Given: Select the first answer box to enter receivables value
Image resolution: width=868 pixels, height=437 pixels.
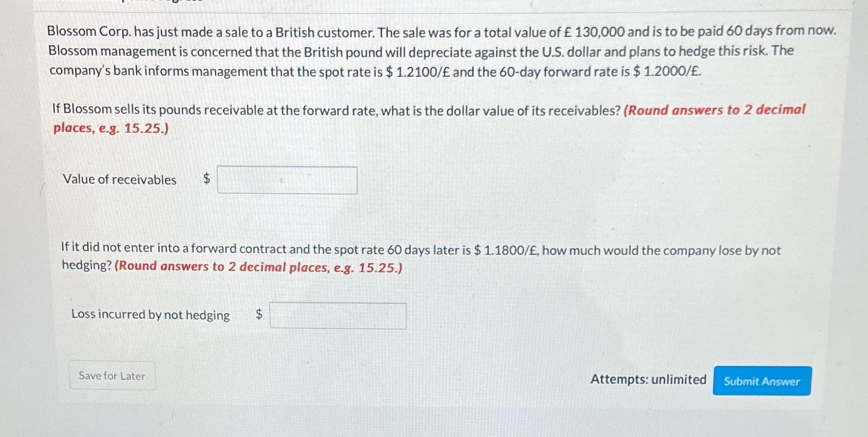Looking at the screenshot, I should [x=287, y=180].
